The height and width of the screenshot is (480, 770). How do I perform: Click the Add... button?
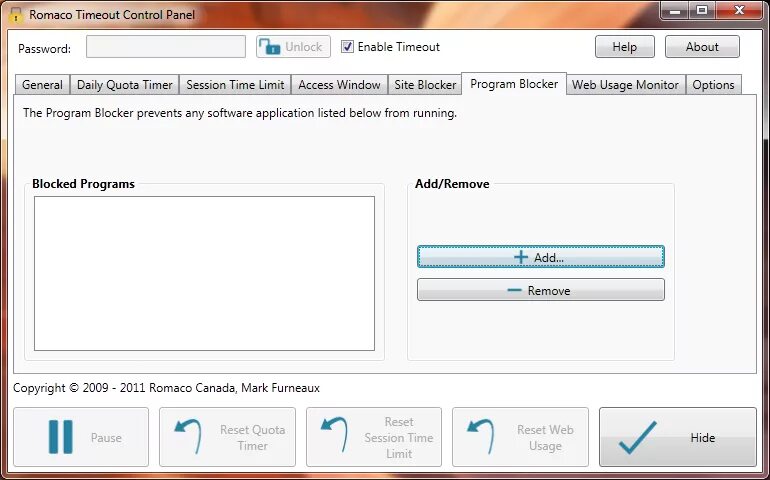point(541,257)
